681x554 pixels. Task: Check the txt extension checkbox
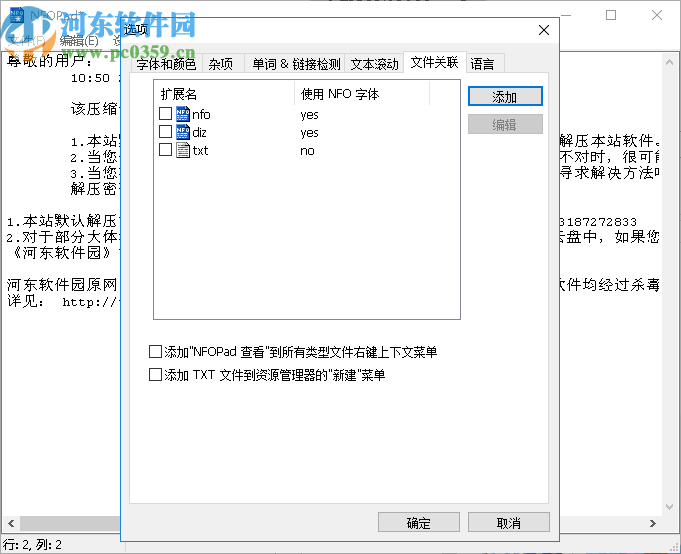click(x=165, y=150)
